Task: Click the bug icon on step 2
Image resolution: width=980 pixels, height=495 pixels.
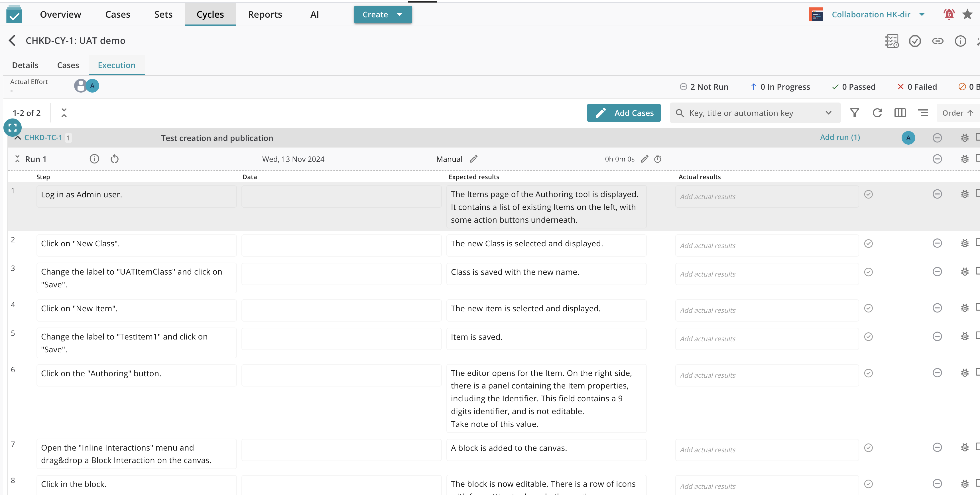Action: pos(964,243)
